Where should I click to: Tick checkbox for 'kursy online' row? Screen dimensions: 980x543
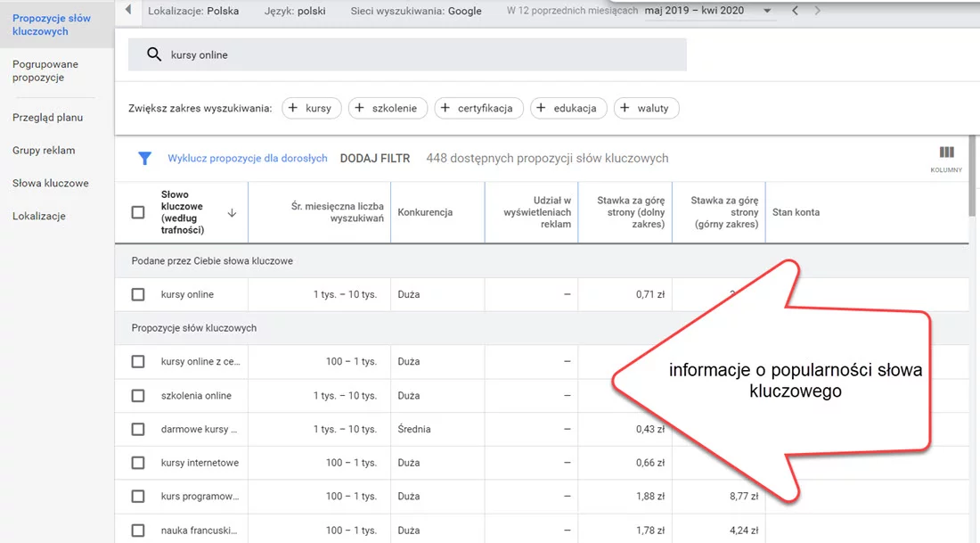tap(138, 294)
